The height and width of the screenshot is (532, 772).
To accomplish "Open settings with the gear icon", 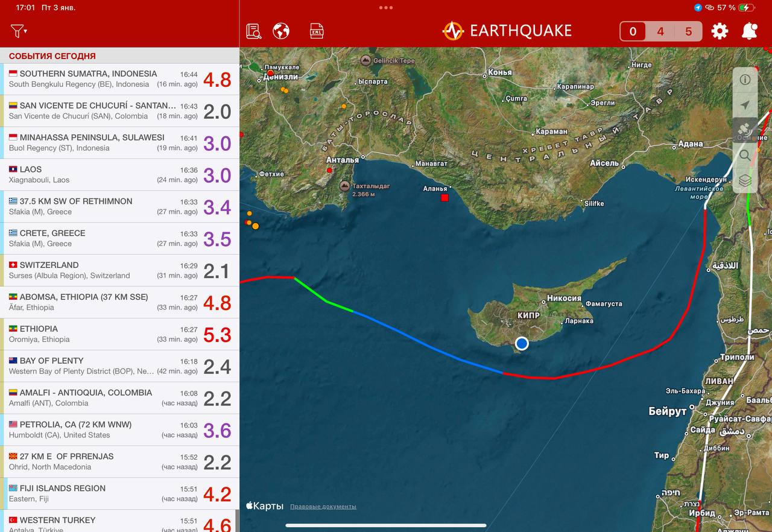I will [720, 31].
